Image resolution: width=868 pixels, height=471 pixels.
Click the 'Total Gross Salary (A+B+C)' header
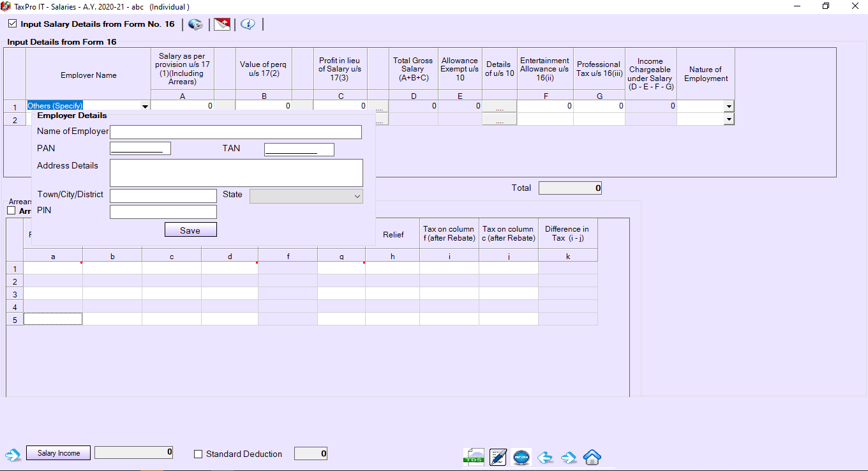(x=413, y=69)
